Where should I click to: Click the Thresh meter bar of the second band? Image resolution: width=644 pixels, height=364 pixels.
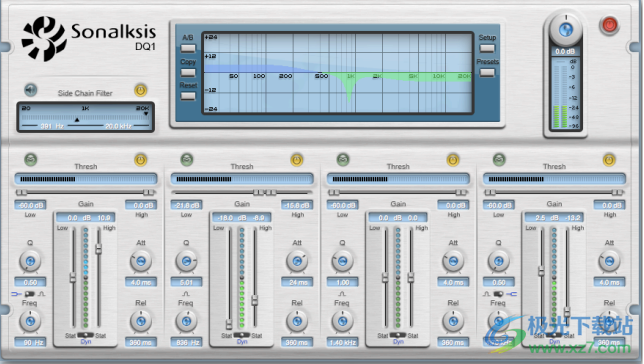pyautogui.click(x=242, y=179)
